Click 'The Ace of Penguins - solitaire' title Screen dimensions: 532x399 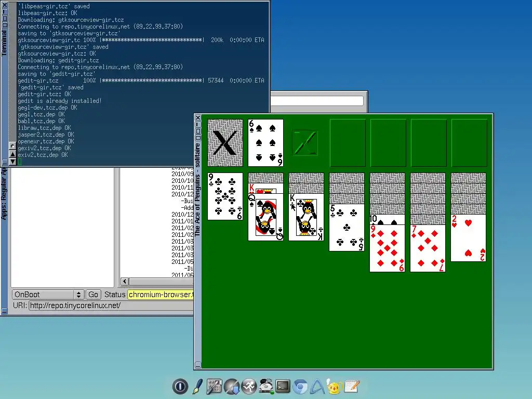pyautogui.click(x=197, y=189)
